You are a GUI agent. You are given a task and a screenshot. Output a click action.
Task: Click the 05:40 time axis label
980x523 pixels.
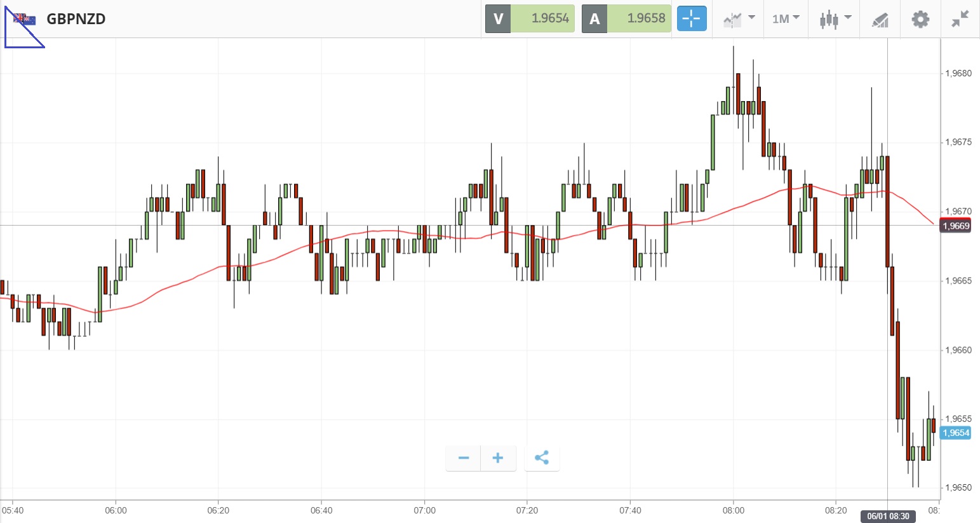[13, 510]
